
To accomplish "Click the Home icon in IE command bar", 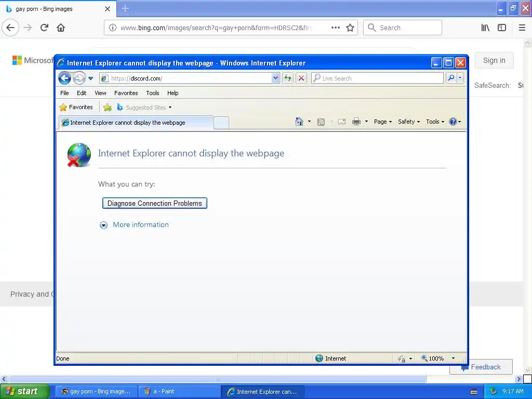I will [299, 122].
